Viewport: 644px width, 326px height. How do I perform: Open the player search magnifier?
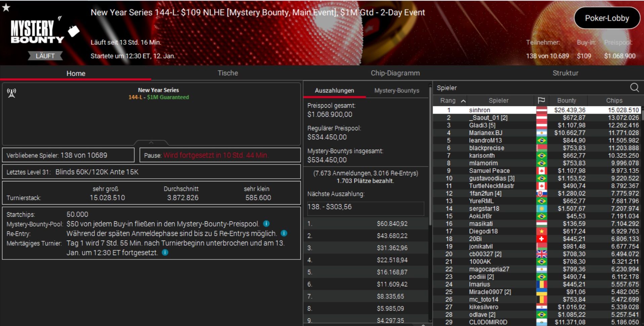click(x=634, y=88)
